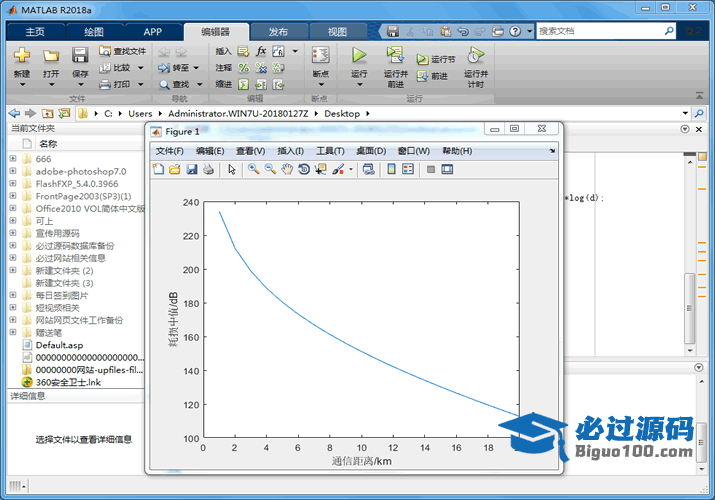Open Figure 1 插入(I) menu
This screenshot has height=500, width=715.
pyautogui.click(x=290, y=151)
